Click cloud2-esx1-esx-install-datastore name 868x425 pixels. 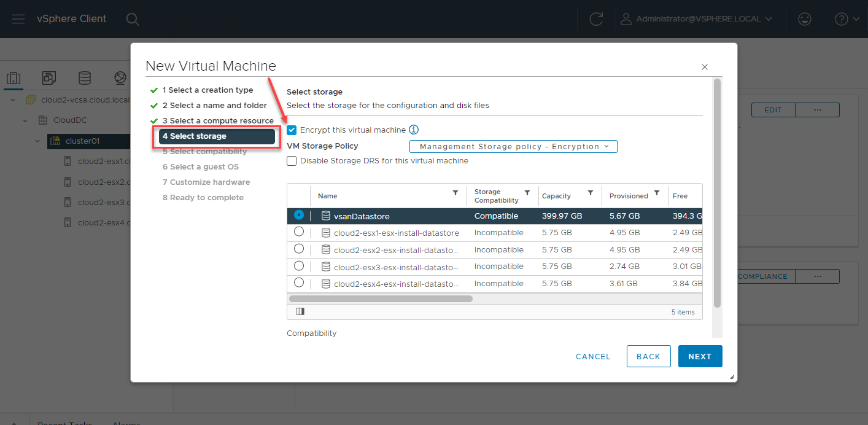(x=397, y=233)
